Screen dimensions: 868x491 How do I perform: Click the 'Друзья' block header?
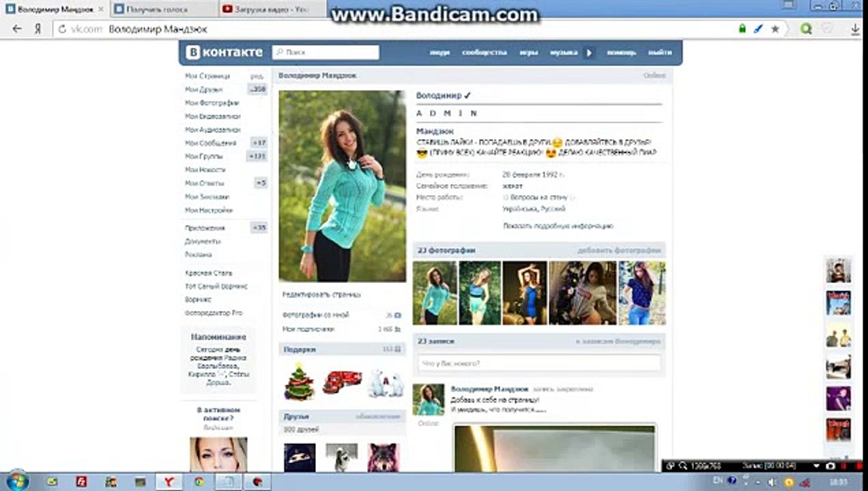point(342,416)
